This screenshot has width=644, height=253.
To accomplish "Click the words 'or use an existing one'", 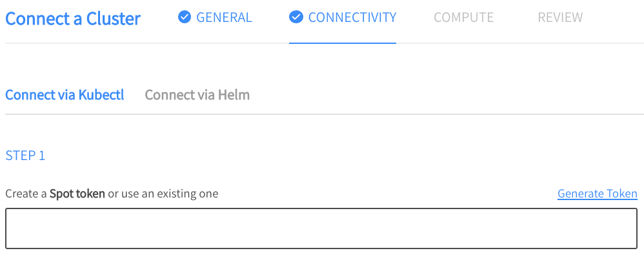I will pyautogui.click(x=163, y=194).
